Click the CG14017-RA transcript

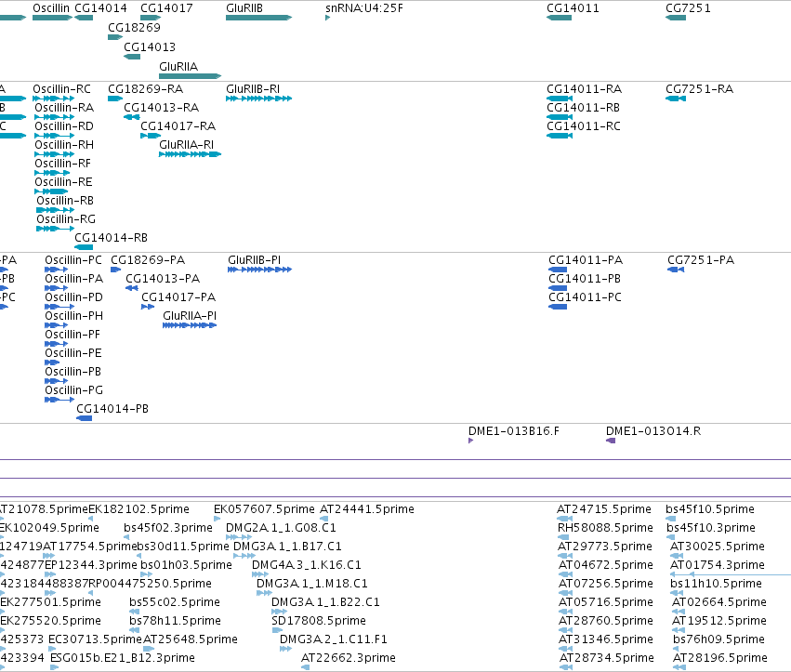click(x=151, y=136)
